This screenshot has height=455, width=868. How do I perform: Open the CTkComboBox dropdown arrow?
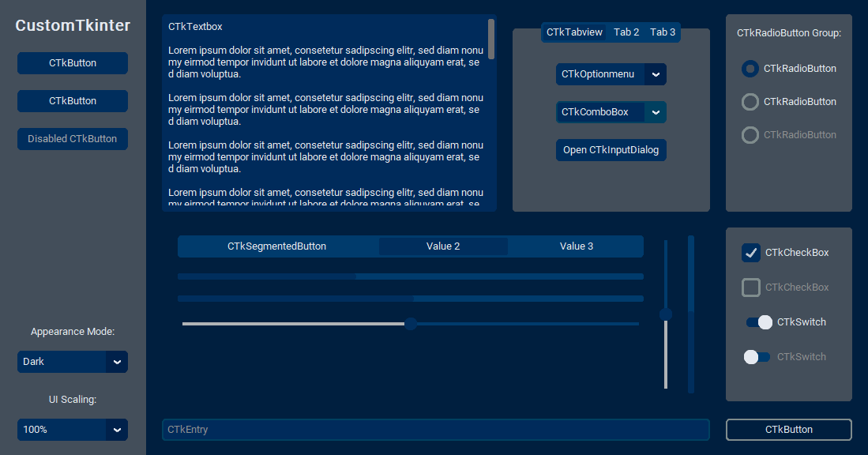(655, 111)
